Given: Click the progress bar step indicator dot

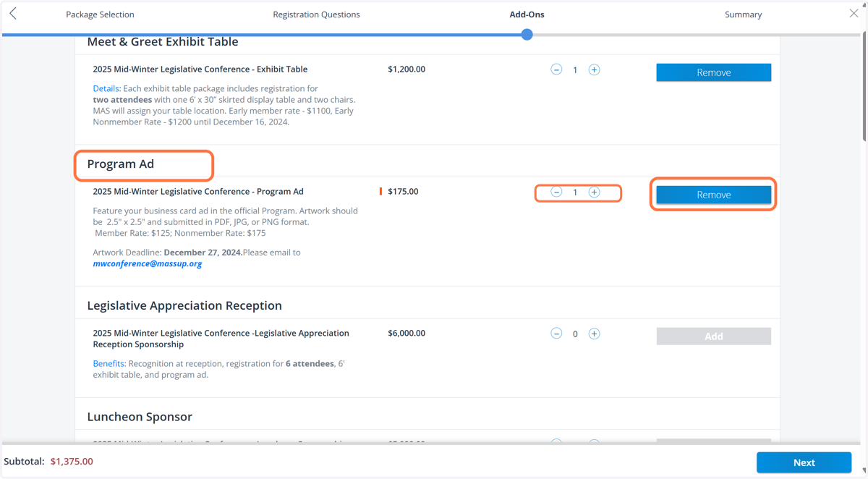Looking at the screenshot, I should click(x=527, y=34).
